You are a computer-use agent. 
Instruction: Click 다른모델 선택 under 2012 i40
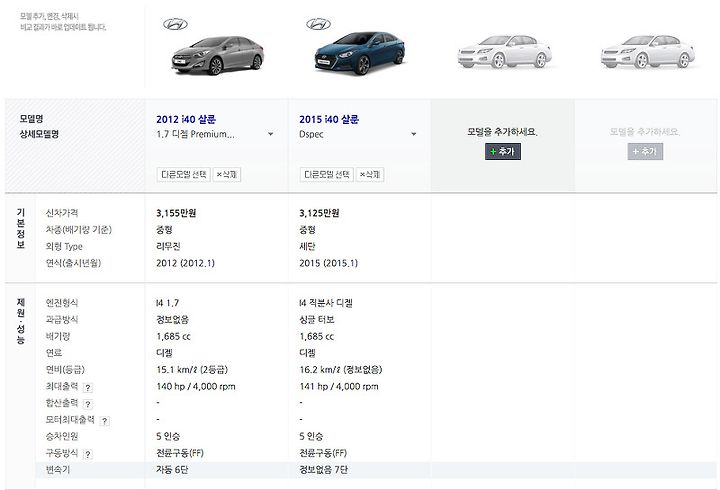[x=183, y=175]
